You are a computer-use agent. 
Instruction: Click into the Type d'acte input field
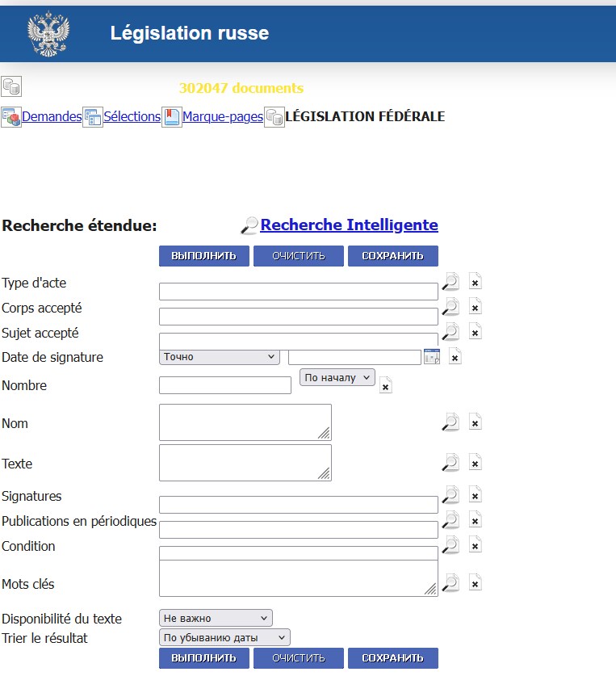(298, 292)
